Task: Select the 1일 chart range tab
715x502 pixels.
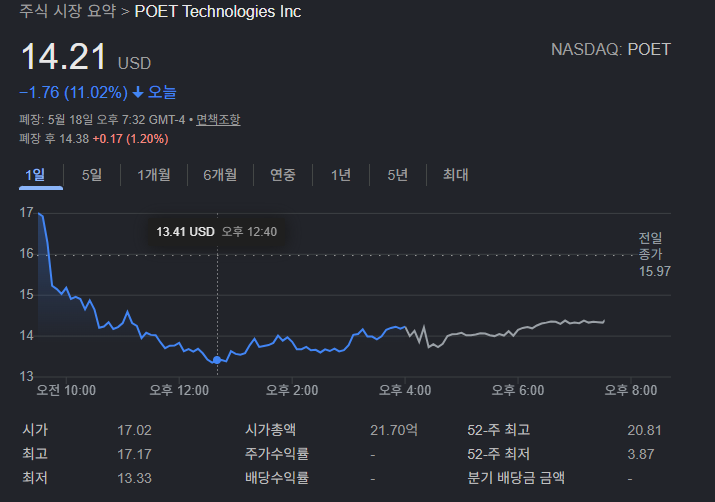Action: point(35,175)
